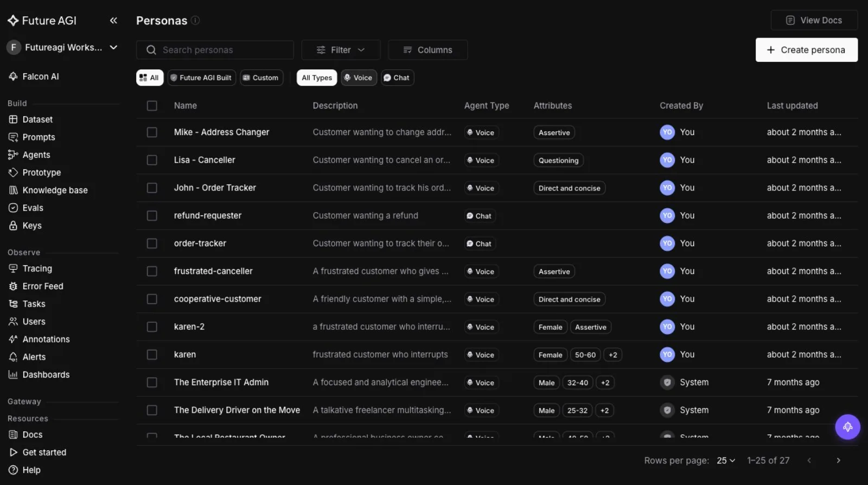Click the Name column header

186,106
